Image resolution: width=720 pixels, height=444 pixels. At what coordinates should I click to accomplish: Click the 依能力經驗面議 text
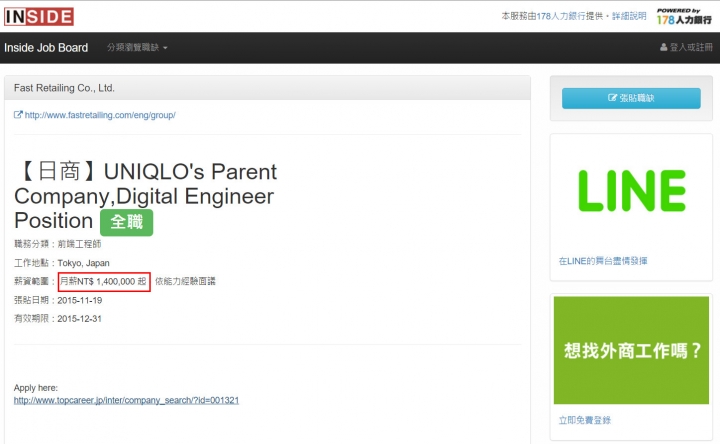click(x=185, y=281)
